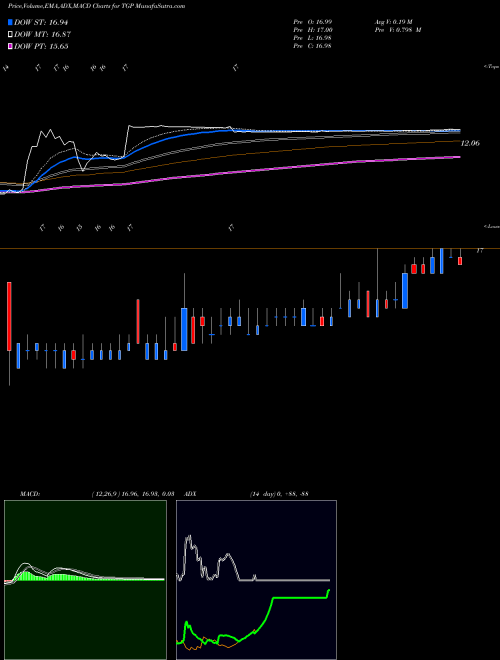Click the 'Pre L: 16.98' value
The width and height of the screenshot is (500, 660).
pyautogui.click(x=312, y=38)
